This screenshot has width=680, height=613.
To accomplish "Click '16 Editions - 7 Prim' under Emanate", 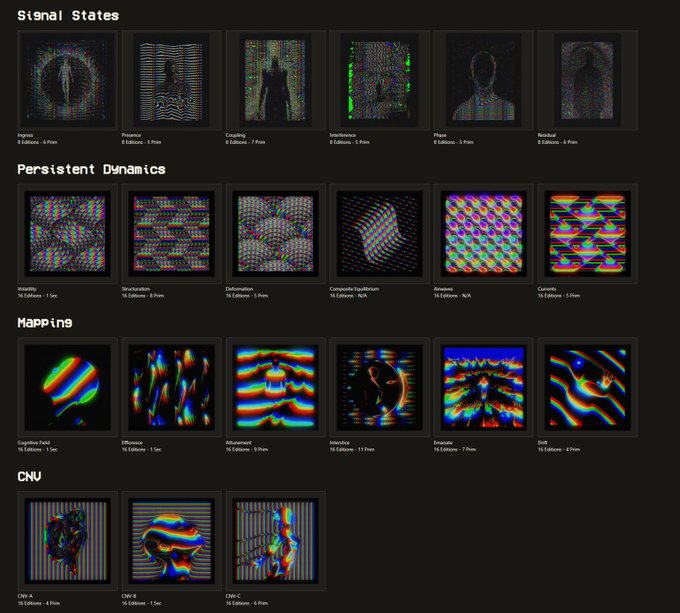I will [x=455, y=450].
